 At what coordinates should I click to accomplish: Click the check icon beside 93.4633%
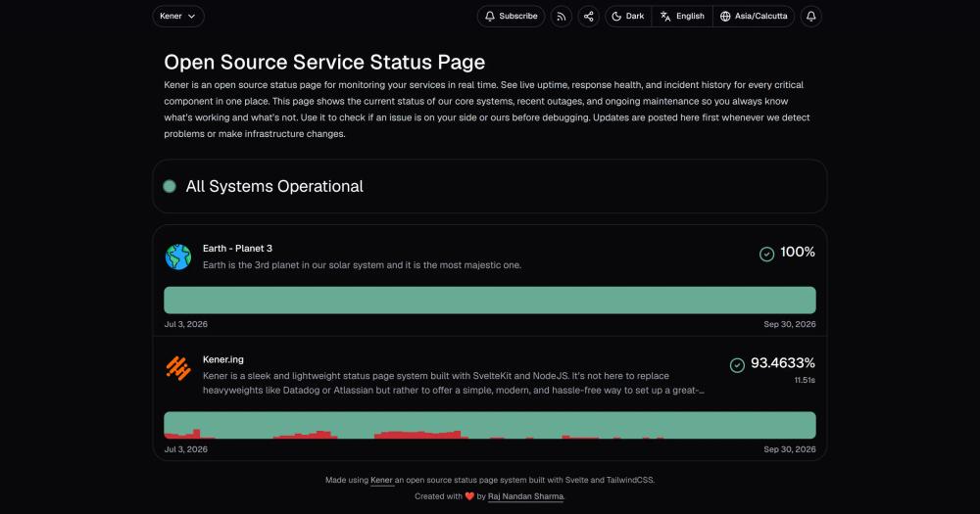737,365
